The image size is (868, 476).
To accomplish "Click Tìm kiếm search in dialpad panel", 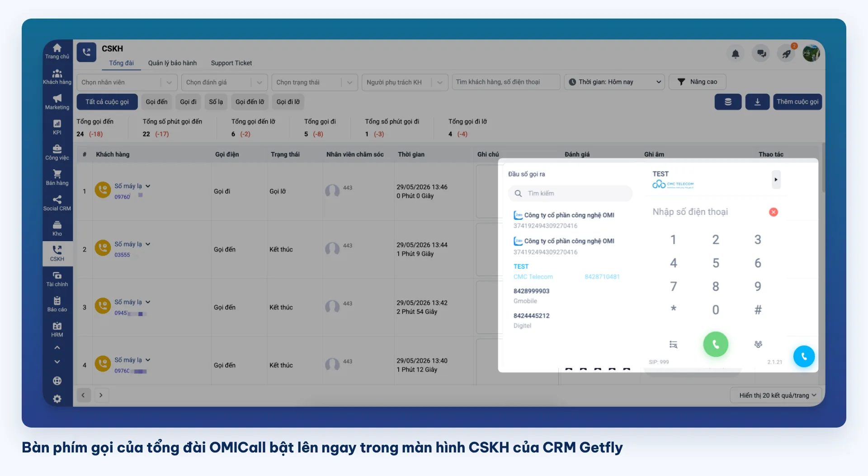I will point(570,193).
